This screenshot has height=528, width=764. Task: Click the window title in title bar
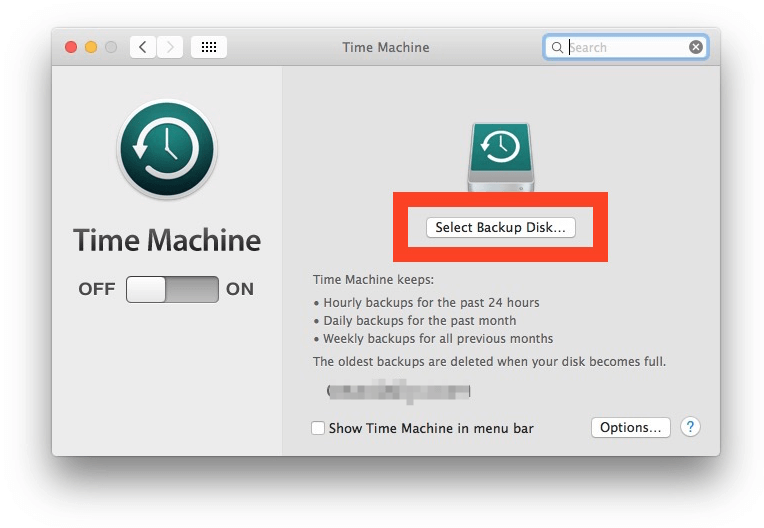tap(385, 47)
